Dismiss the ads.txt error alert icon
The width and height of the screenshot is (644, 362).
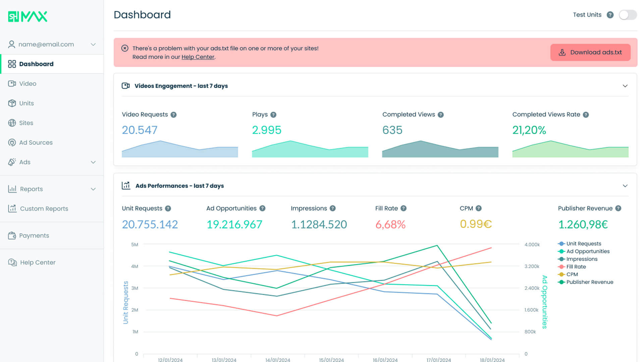coord(125,48)
